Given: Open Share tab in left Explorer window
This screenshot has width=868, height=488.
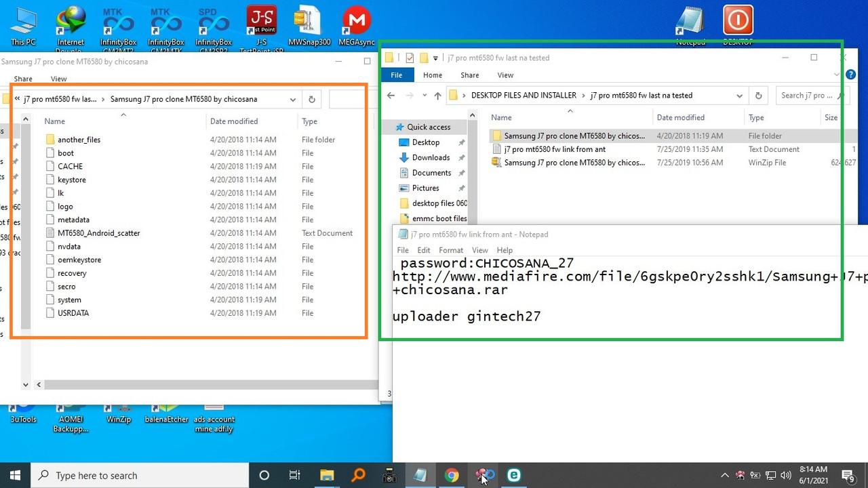Looking at the screenshot, I should 23,79.
